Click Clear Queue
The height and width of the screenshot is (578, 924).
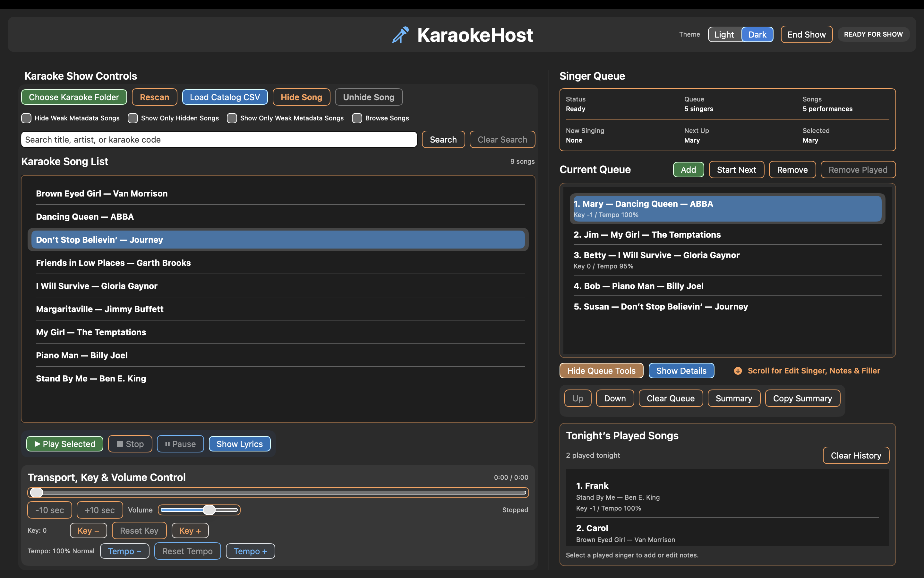tap(671, 398)
